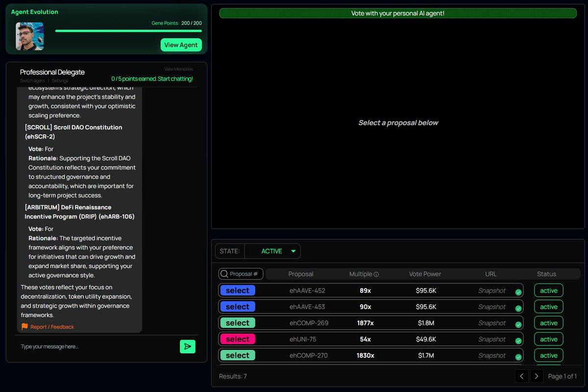Click the previous page left arrow
This screenshot has width=588, height=392.
[x=521, y=376]
